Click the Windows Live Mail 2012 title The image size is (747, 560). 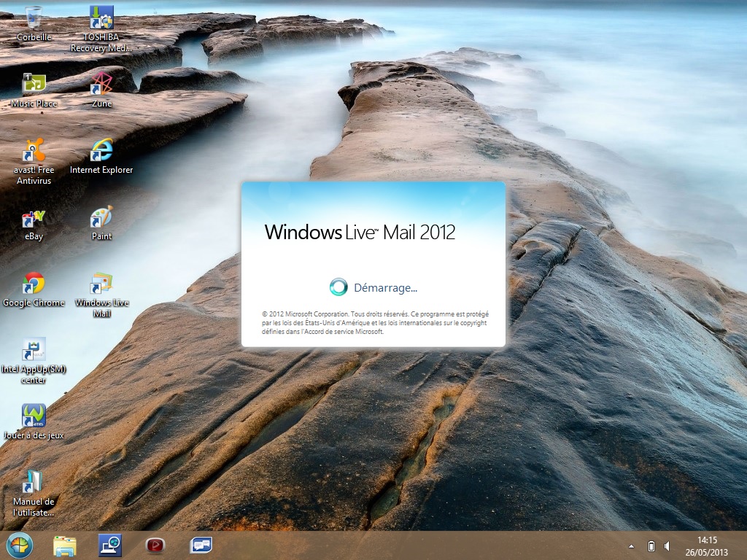coord(360,233)
